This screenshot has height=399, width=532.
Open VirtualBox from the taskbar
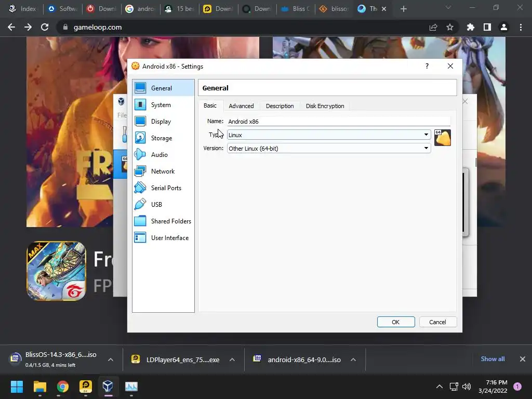coord(108,387)
